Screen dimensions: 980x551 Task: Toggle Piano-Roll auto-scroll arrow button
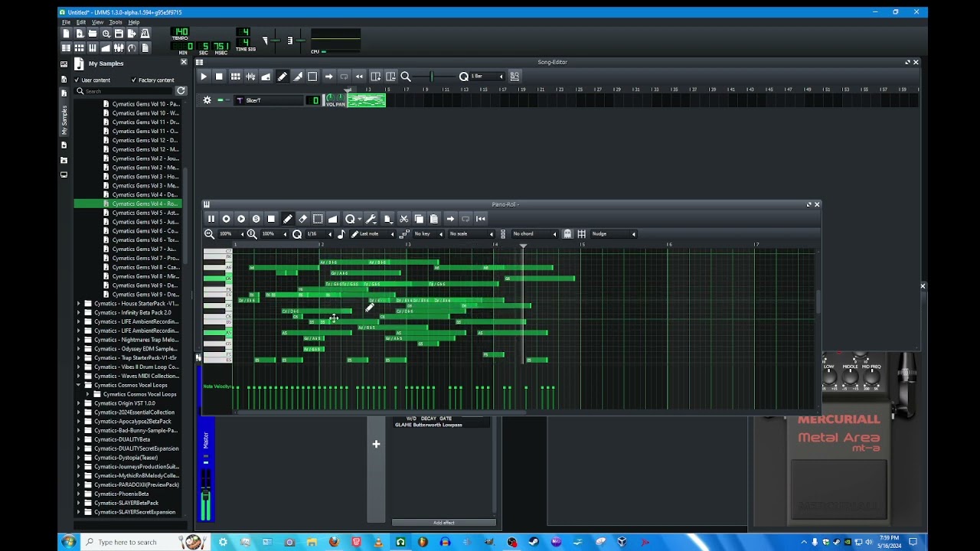450,219
